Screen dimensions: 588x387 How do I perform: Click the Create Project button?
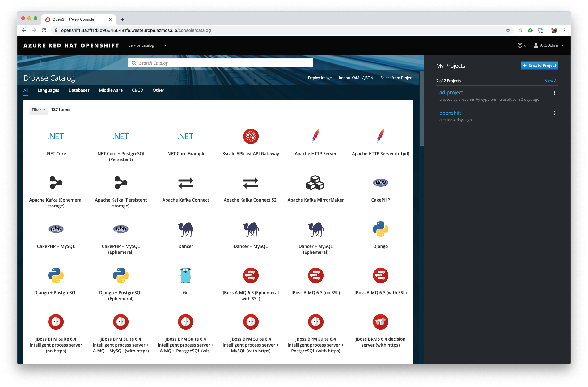(x=539, y=66)
